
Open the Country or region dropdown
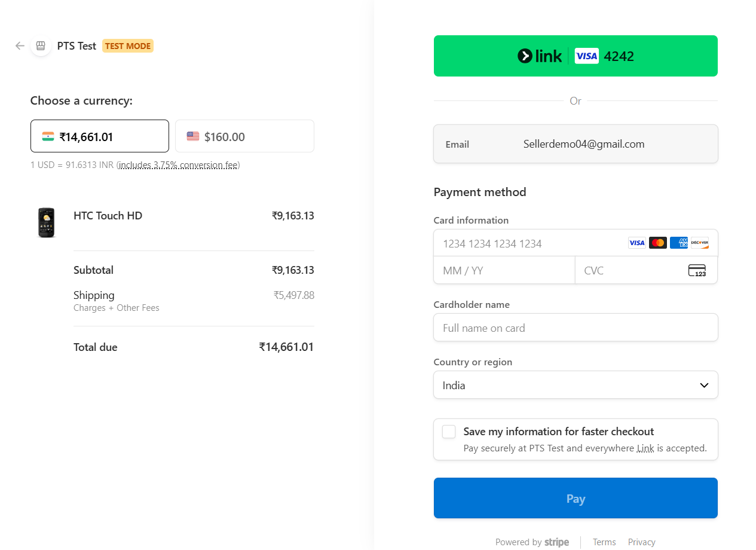point(576,385)
